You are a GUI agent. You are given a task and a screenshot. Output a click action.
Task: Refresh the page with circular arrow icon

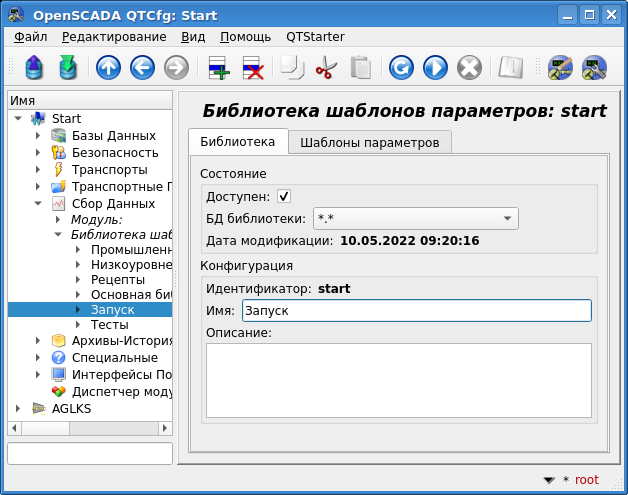(401, 67)
